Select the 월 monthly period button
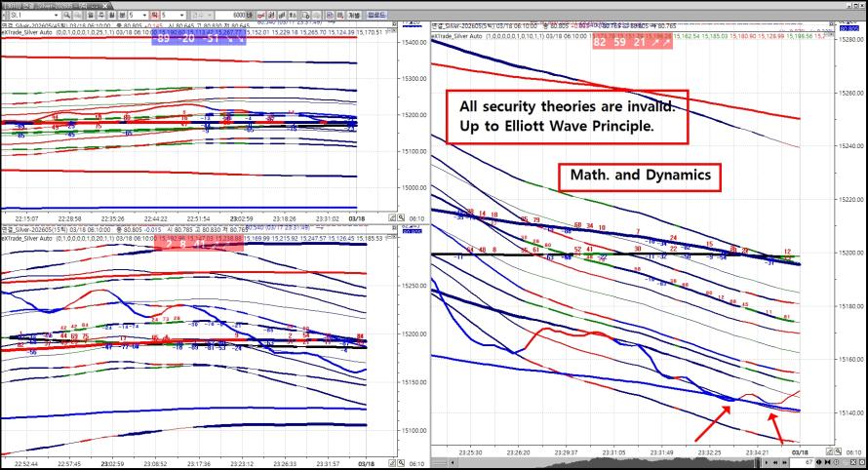The width and height of the screenshot is (868, 470). [112, 15]
